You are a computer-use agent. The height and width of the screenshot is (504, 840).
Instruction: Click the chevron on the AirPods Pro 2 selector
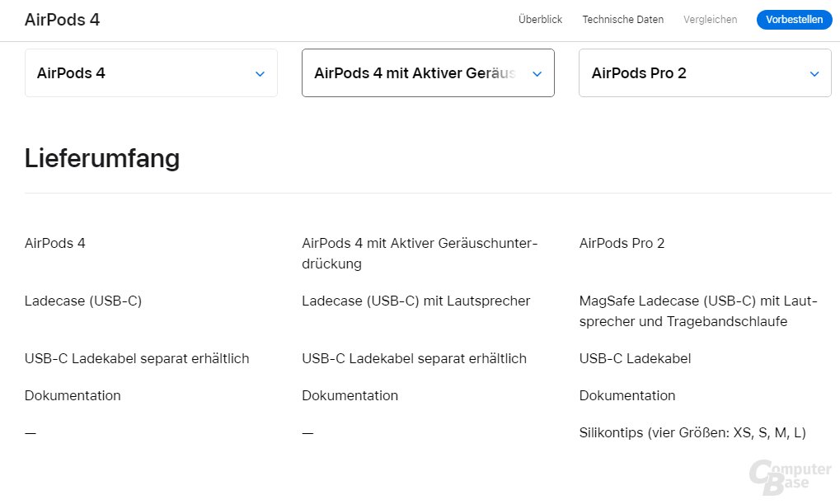coord(813,73)
